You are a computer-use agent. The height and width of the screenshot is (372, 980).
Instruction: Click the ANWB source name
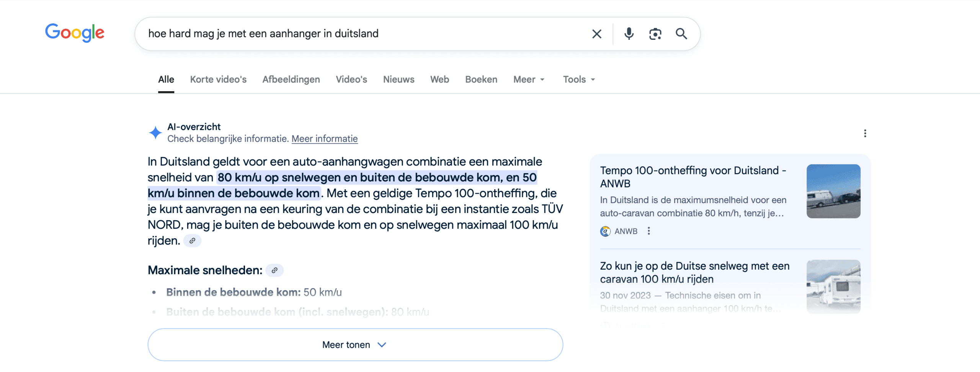click(626, 231)
